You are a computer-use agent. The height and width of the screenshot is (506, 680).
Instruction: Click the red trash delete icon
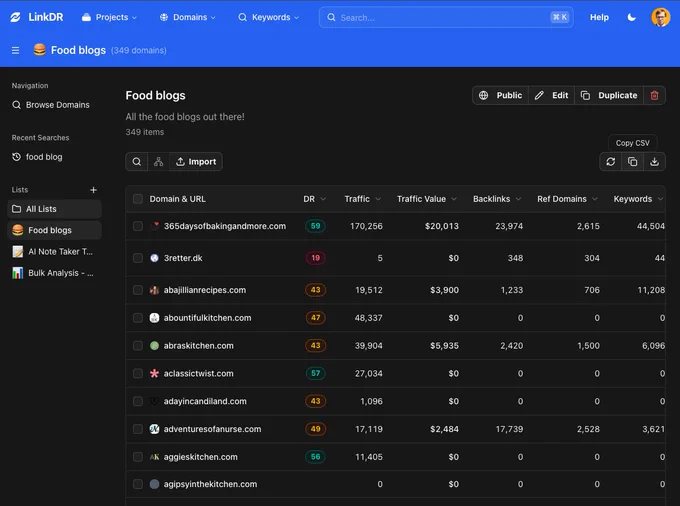[x=654, y=95]
